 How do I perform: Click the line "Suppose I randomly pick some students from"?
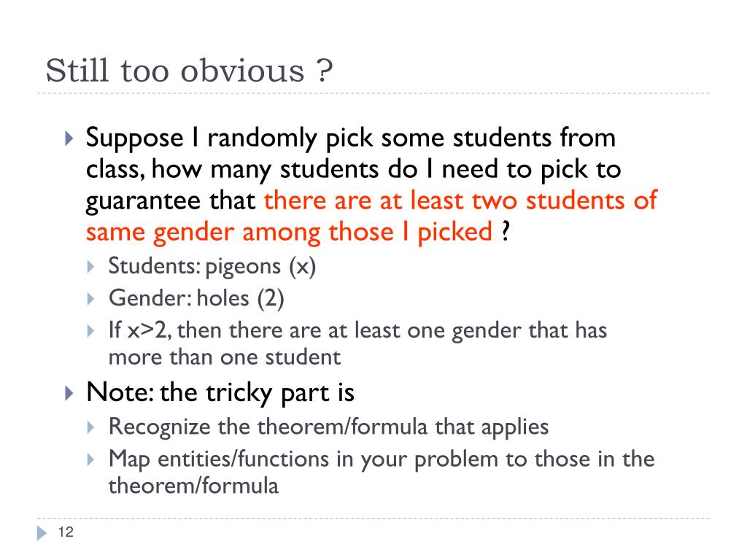351,137
